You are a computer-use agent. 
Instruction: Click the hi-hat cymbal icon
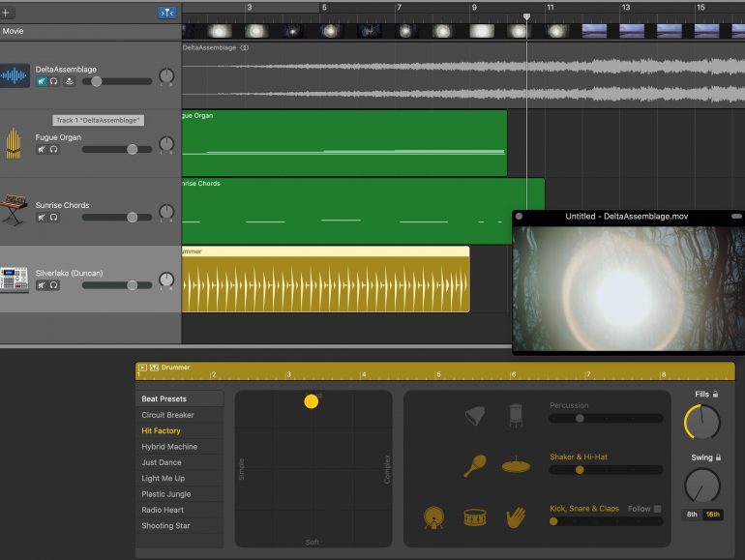click(515, 466)
